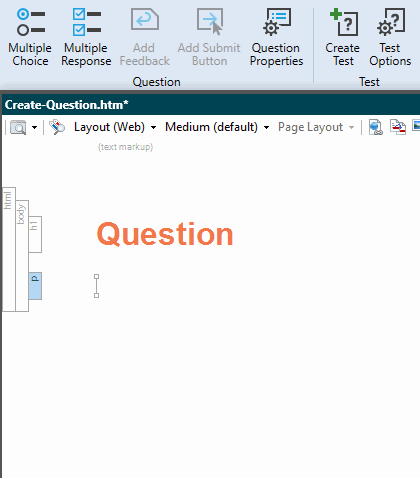Select the body structure bar

pyautogui.click(x=22, y=256)
